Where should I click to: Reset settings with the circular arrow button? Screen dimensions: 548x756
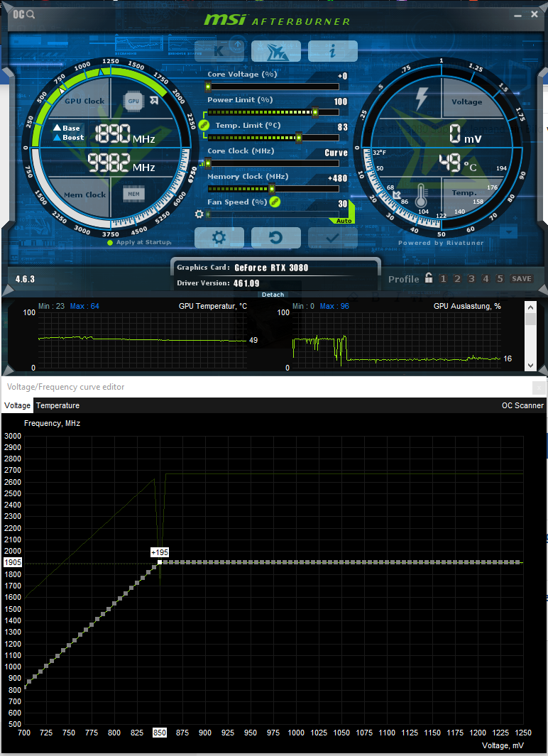point(275,237)
